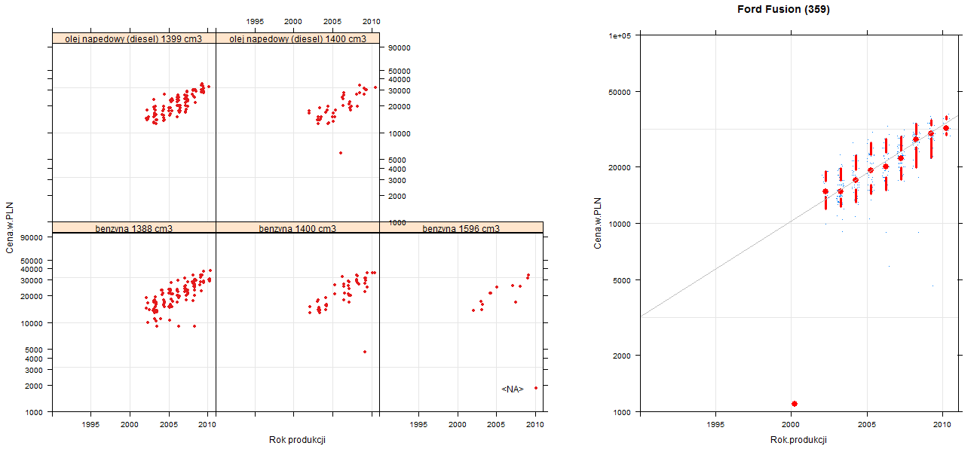Click "2000" on the bottom axis under benzyna 1596 panel
The image size is (980, 452).
pyautogui.click(x=457, y=425)
